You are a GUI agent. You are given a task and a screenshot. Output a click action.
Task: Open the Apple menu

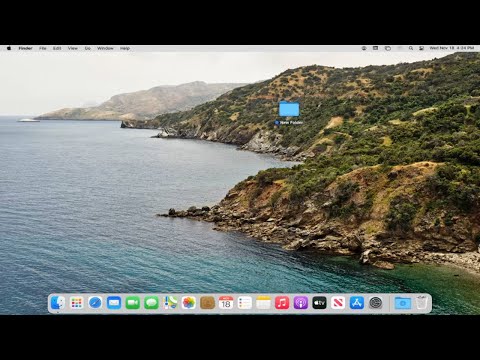point(9,48)
